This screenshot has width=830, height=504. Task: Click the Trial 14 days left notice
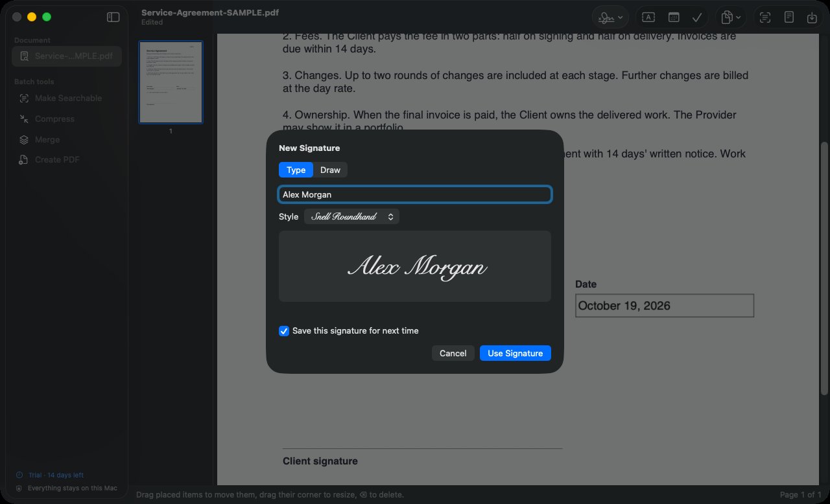coord(51,475)
